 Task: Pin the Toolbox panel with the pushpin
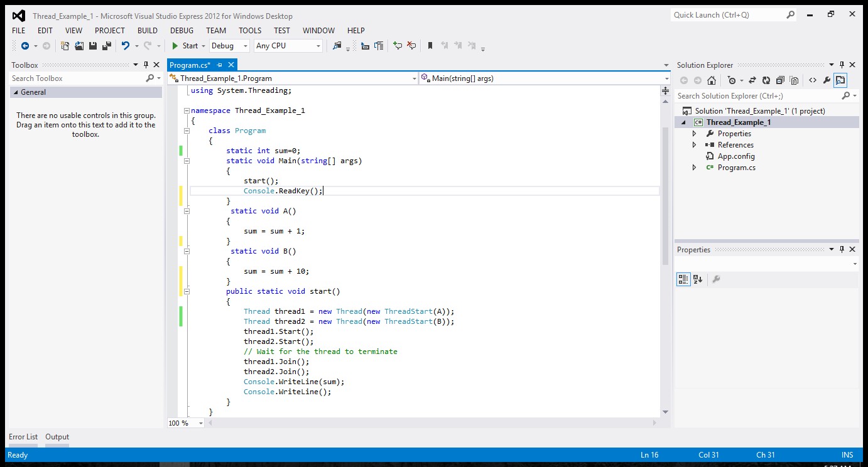[x=146, y=65]
